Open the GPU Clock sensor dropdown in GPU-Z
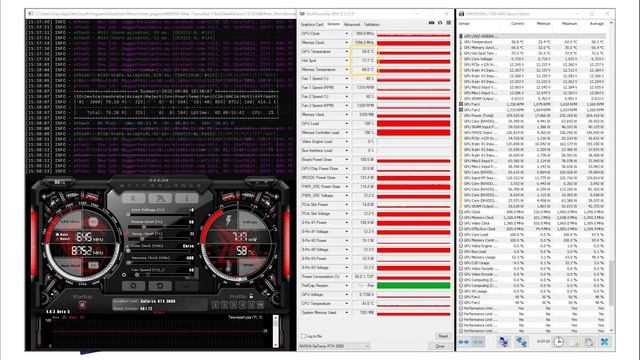The width and height of the screenshot is (640, 360). pos(347,33)
